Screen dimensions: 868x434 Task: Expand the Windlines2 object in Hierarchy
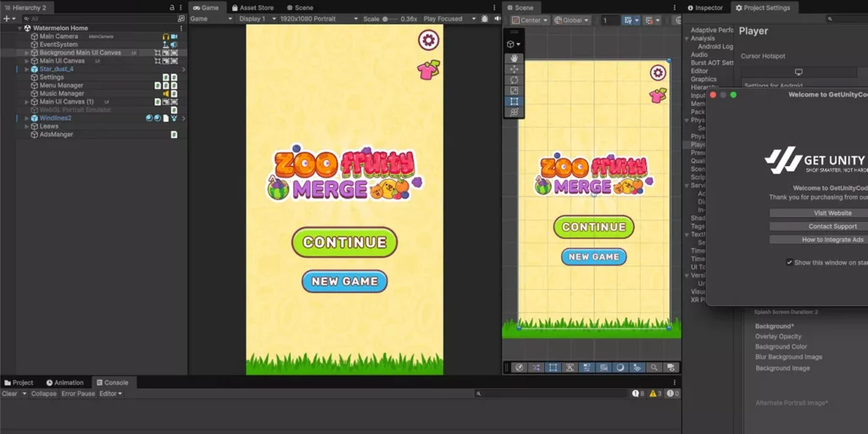tap(26, 119)
